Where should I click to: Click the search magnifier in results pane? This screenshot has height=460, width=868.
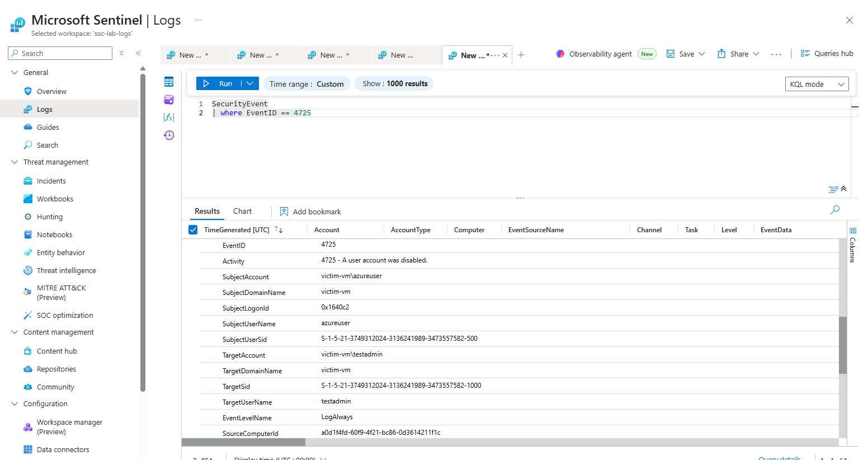click(x=835, y=210)
